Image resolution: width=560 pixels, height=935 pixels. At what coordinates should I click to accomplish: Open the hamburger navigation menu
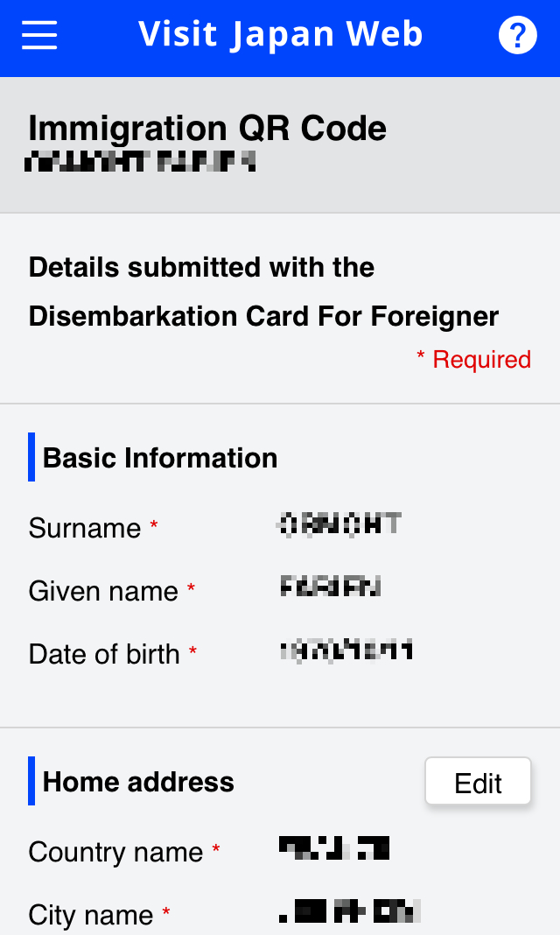39,36
